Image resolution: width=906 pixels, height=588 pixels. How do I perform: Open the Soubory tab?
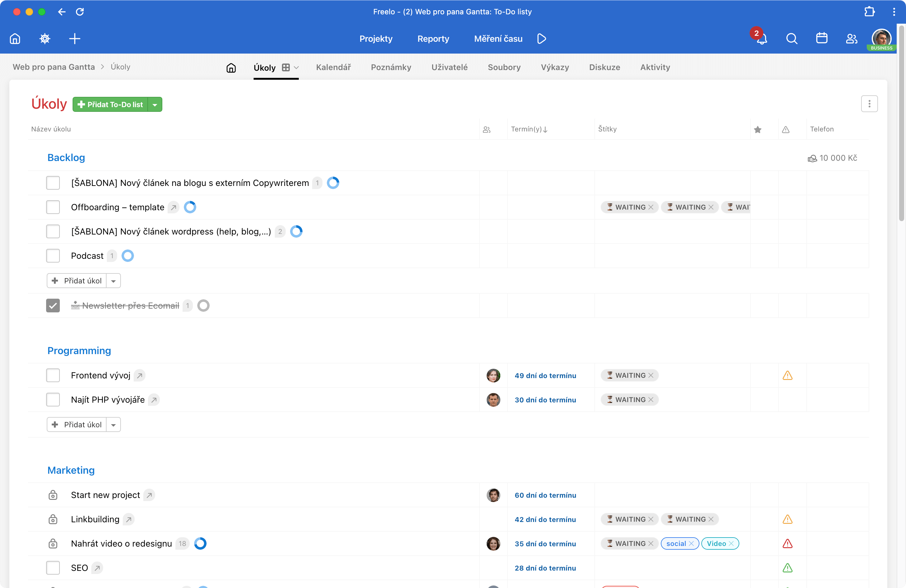click(x=504, y=67)
